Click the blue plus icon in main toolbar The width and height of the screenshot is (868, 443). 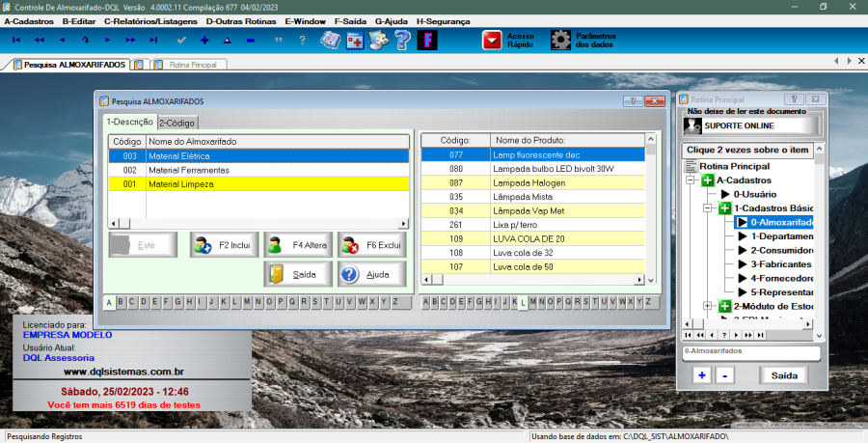(204, 40)
